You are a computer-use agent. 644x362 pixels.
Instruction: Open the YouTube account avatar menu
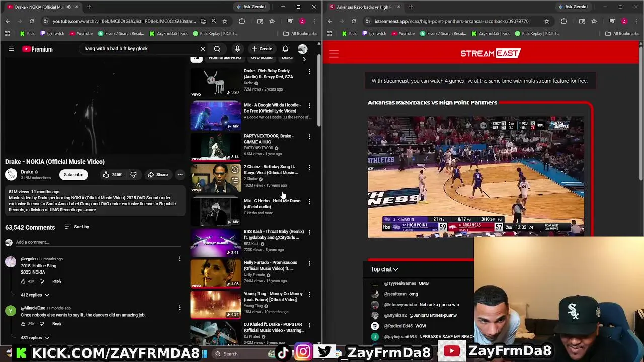[x=302, y=49]
